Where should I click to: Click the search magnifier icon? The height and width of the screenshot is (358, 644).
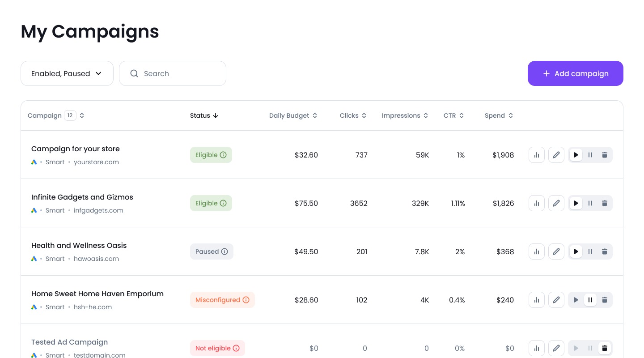coord(134,73)
